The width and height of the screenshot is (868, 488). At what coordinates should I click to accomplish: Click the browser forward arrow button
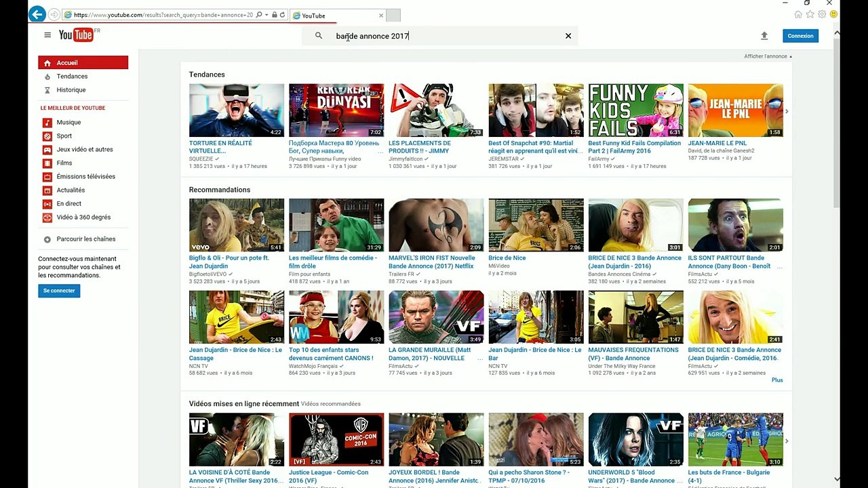point(54,14)
